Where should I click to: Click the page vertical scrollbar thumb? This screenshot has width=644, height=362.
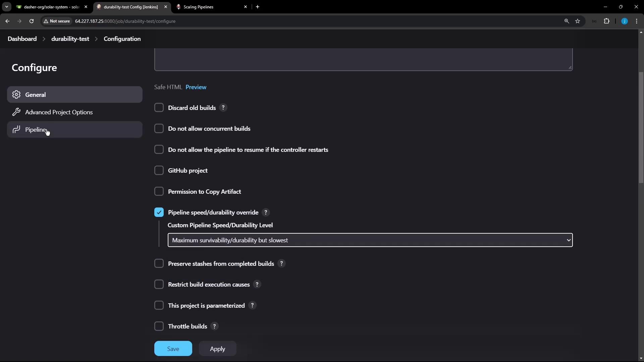pos(641,127)
